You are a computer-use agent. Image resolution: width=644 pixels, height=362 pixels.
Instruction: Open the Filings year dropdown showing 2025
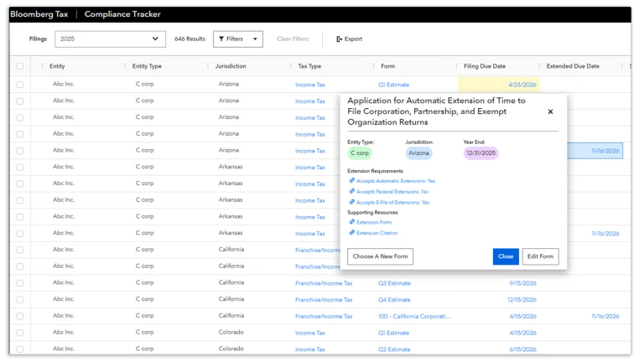[110, 39]
